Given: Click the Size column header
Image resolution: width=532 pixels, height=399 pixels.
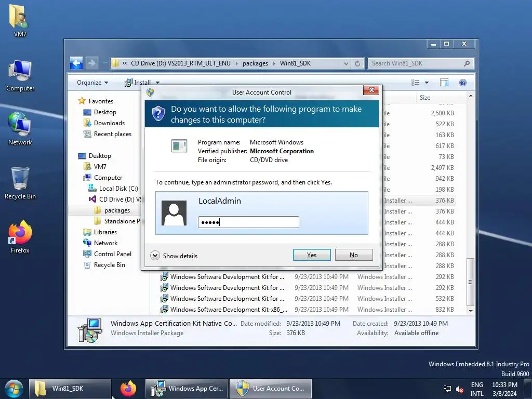Looking at the screenshot, I should [x=437, y=98].
